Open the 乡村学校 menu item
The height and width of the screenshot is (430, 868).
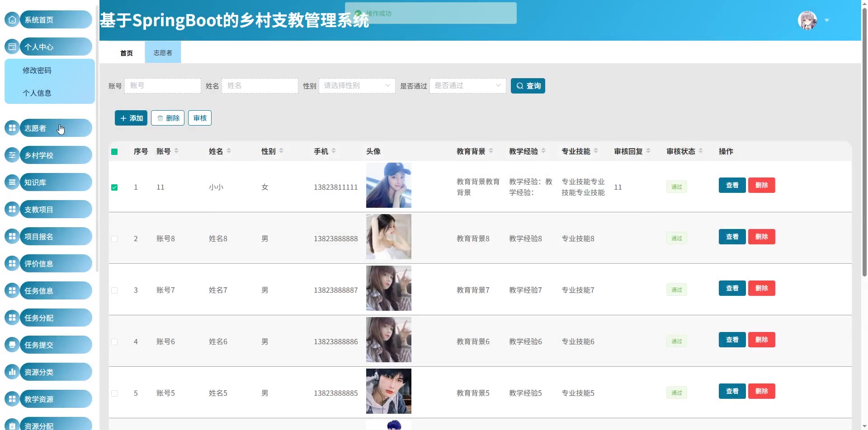tap(56, 155)
